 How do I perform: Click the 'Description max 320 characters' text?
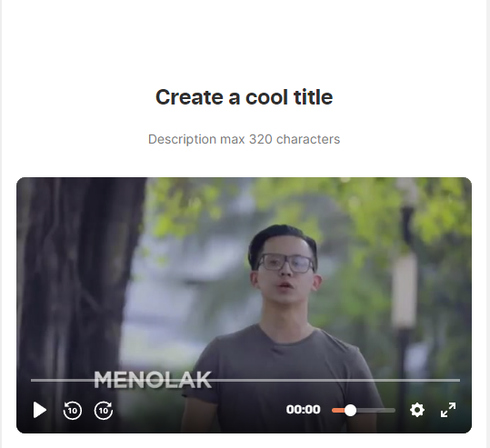point(244,139)
